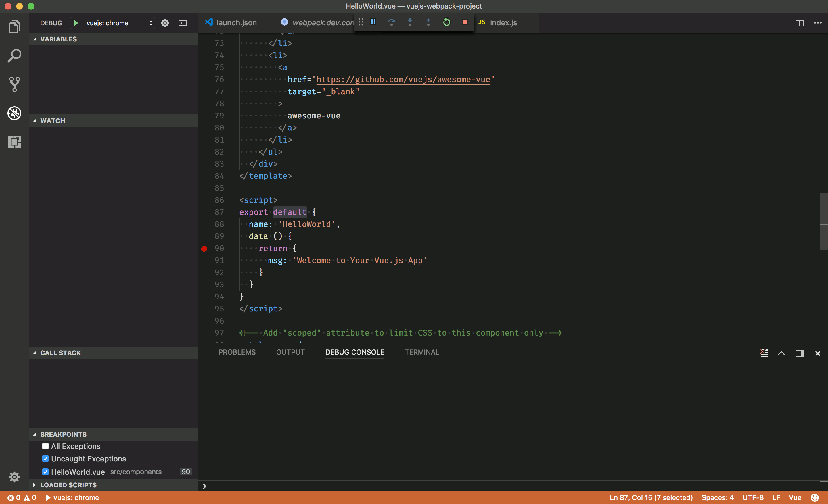Image resolution: width=828 pixels, height=504 pixels.
Task: Click the stop debugger red square
Action: (465, 22)
